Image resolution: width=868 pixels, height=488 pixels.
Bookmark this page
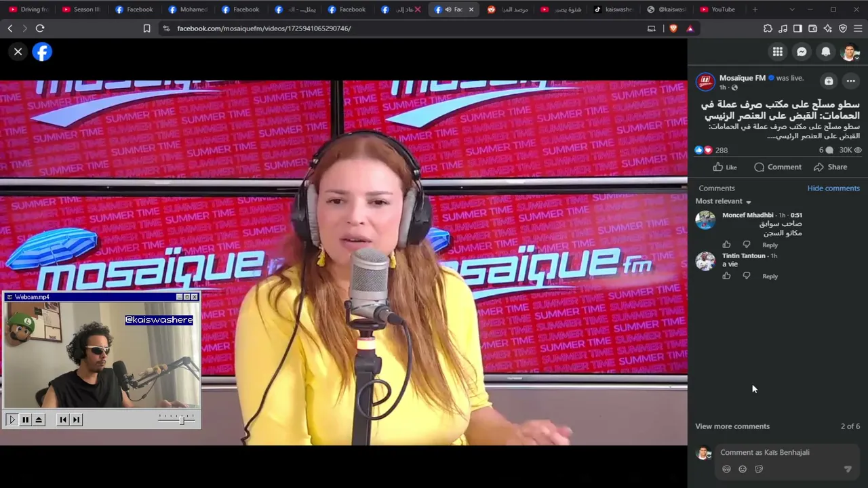click(146, 28)
